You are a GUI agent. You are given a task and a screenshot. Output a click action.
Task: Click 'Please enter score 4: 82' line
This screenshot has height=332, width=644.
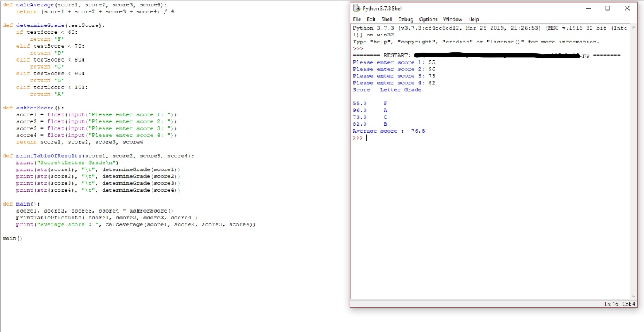pyautogui.click(x=394, y=83)
